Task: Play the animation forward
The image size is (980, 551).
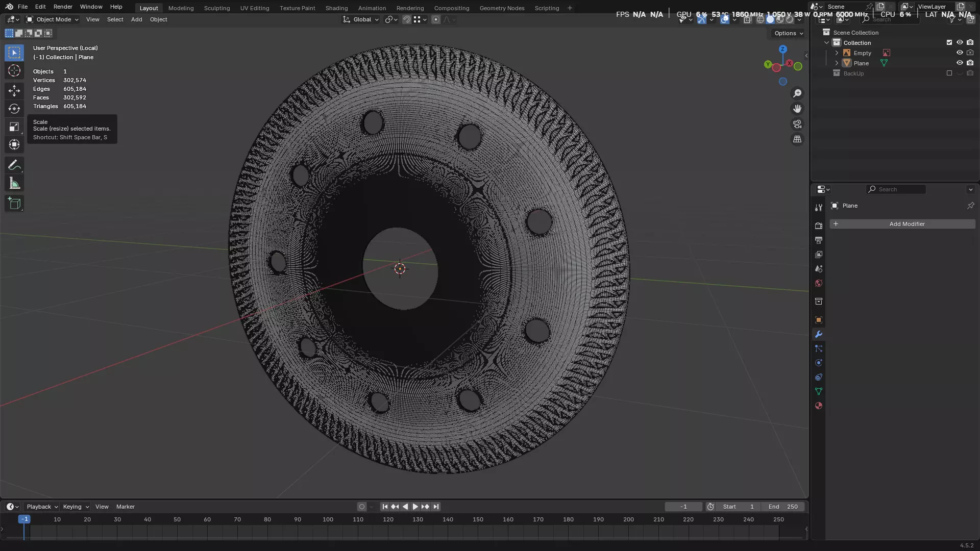Action: pyautogui.click(x=415, y=507)
